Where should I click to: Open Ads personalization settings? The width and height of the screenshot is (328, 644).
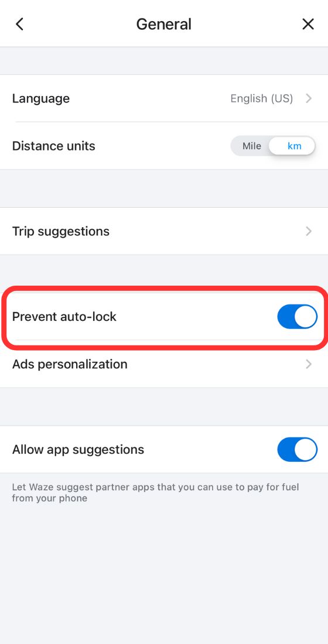[164, 364]
